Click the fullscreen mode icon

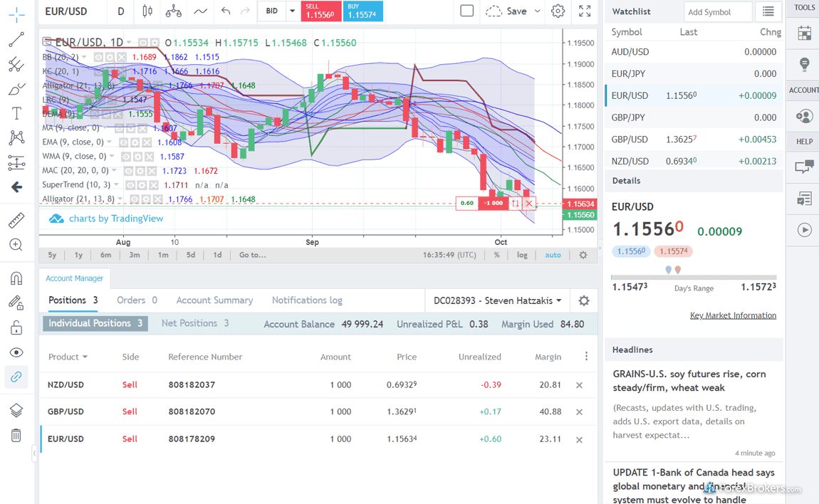pos(585,11)
